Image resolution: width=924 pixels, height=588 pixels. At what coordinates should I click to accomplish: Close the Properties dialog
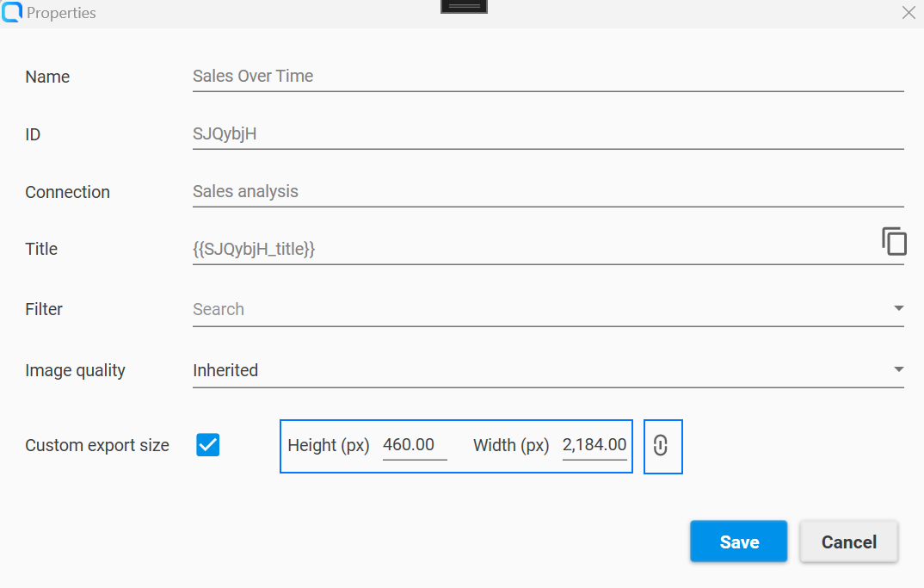coord(909,13)
